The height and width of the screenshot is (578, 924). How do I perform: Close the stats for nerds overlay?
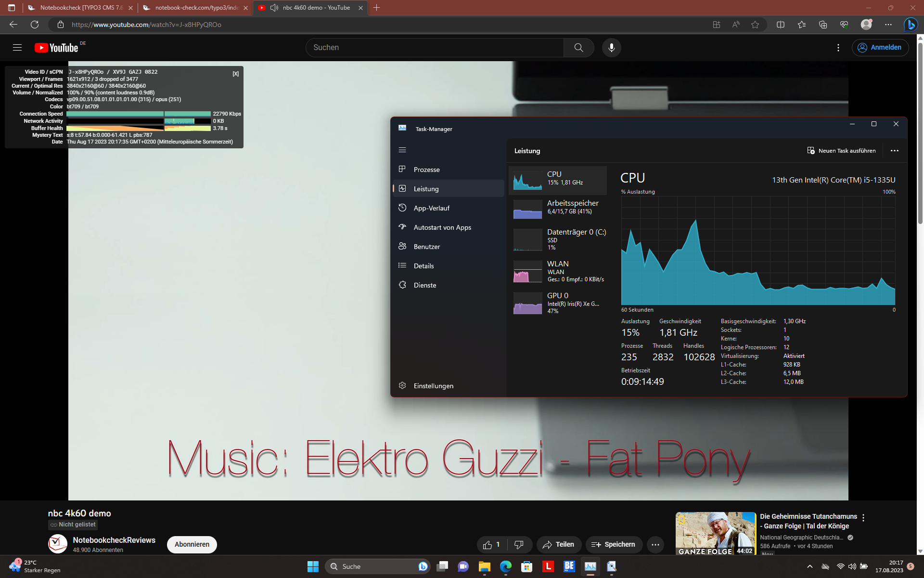[x=235, y=74]
